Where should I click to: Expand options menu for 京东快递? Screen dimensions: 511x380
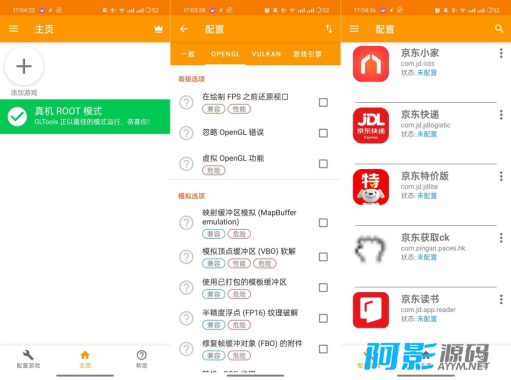tap(501, 115)
